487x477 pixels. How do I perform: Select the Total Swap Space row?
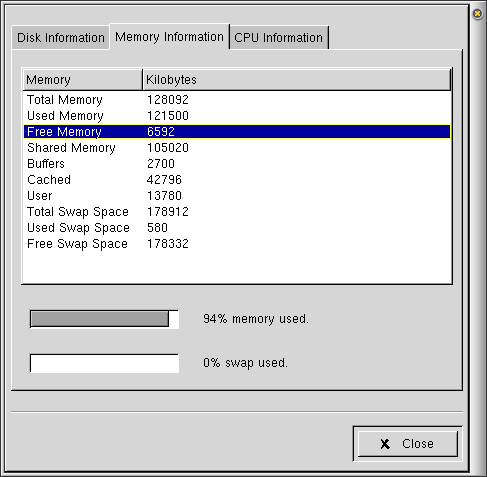click(237, 212)
